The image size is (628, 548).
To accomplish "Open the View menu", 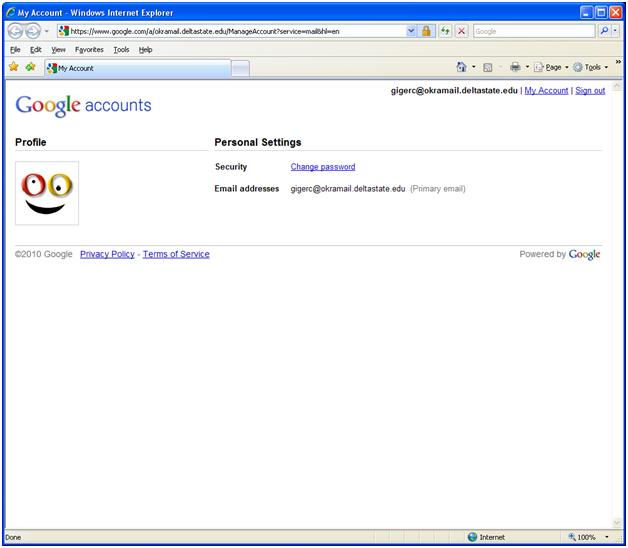I will coord(58,50).
